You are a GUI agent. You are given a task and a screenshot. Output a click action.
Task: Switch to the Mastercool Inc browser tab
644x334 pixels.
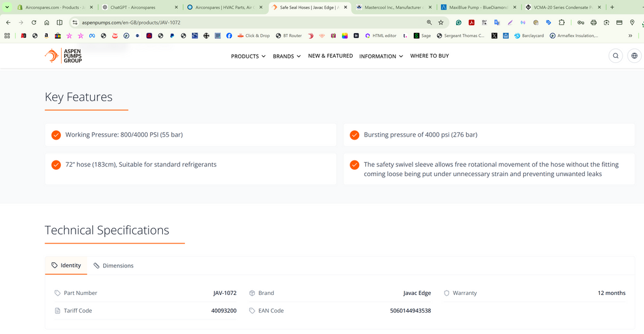(x=394, y=8)
